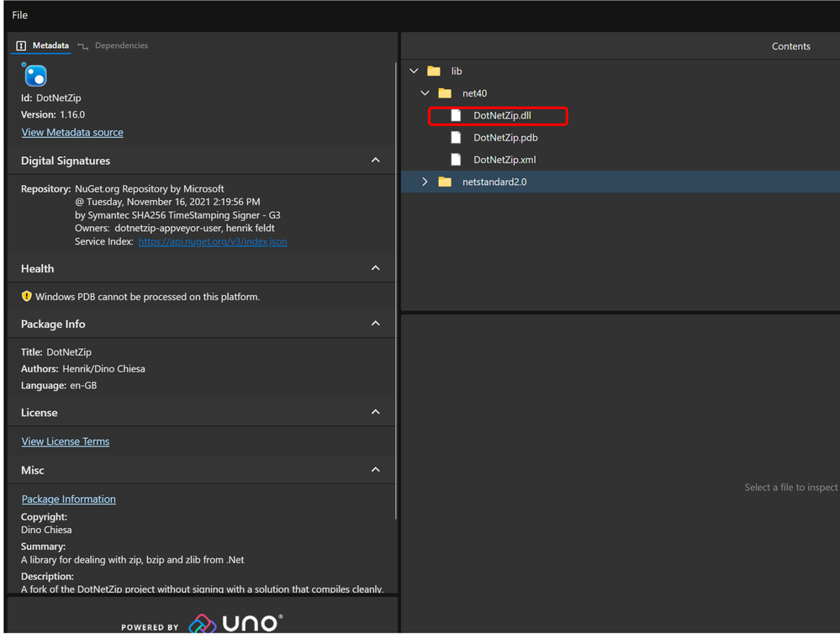The width and height of the screenshot is (840, 634).
Task: Expand the netstandard2.0 tree node
Action: 425,182
